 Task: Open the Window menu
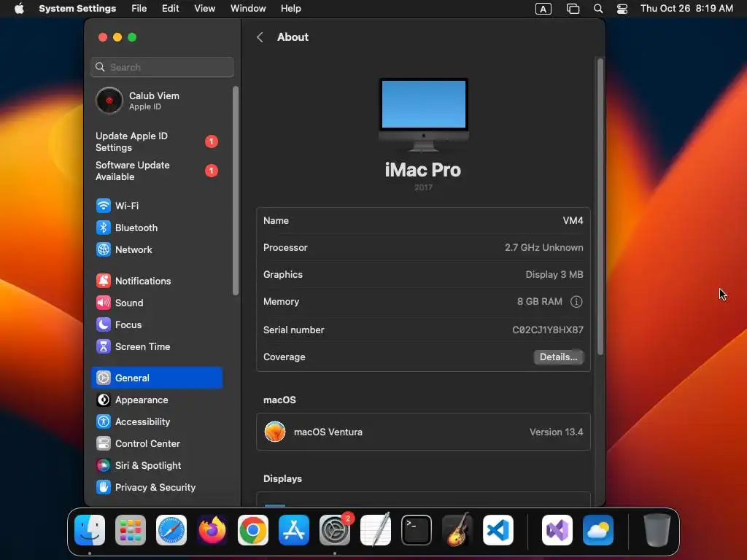[x=248, y=9]
